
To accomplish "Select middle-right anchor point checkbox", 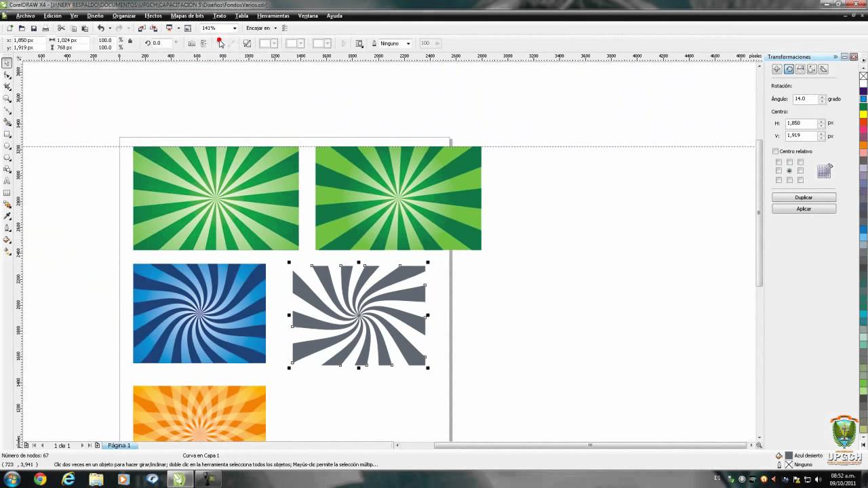I will 800,171.
